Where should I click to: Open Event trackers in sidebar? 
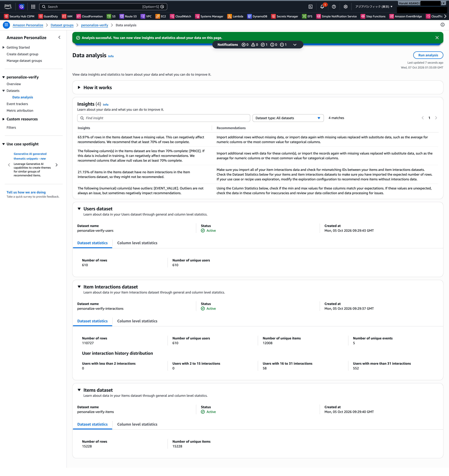pyautogui.click(x=17, y=104)
